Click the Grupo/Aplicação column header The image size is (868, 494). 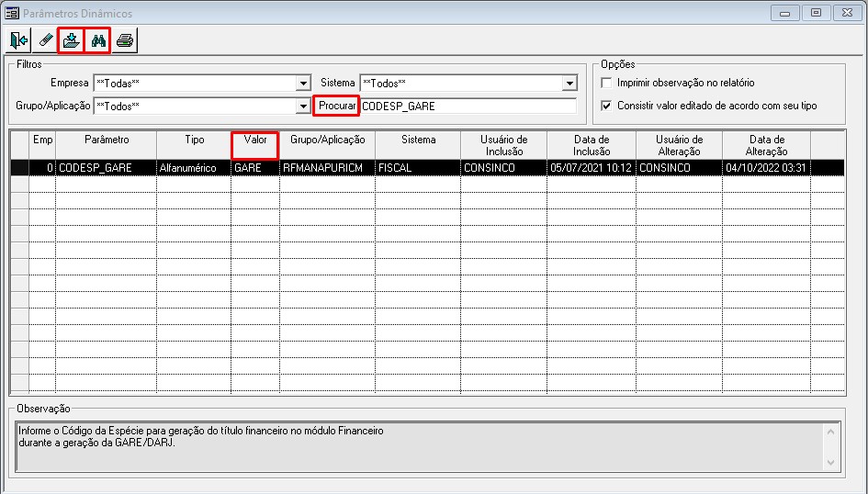click(x=328, y=145)
